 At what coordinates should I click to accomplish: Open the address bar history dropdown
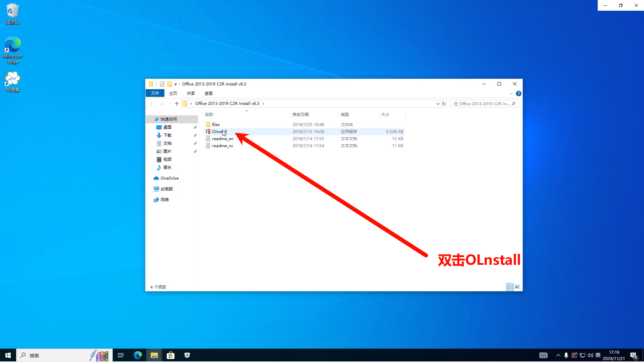(438, 104)
